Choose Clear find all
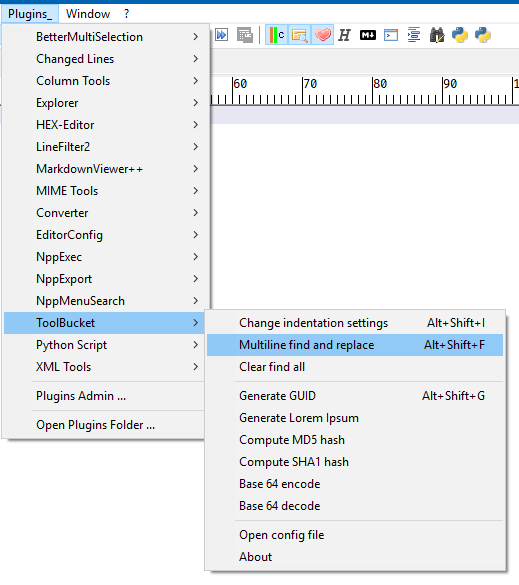The height and width of the screenshot is (585, 519). [x=355, y=367]
